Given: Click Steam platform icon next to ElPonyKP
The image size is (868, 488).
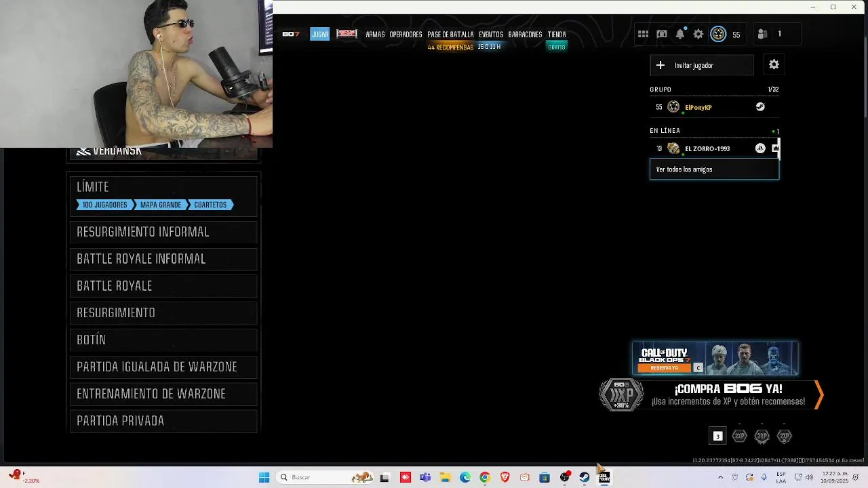Looking at the screenshot, I should (x=760, y=106).
